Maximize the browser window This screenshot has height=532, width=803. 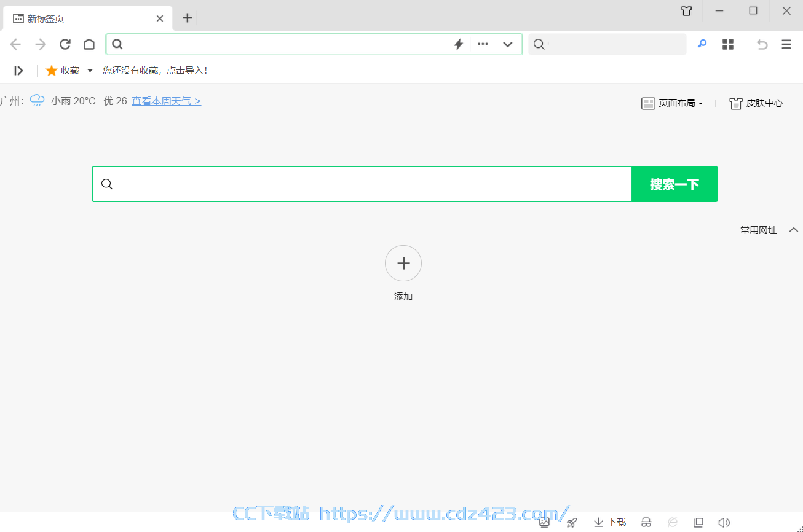point(753,11)
